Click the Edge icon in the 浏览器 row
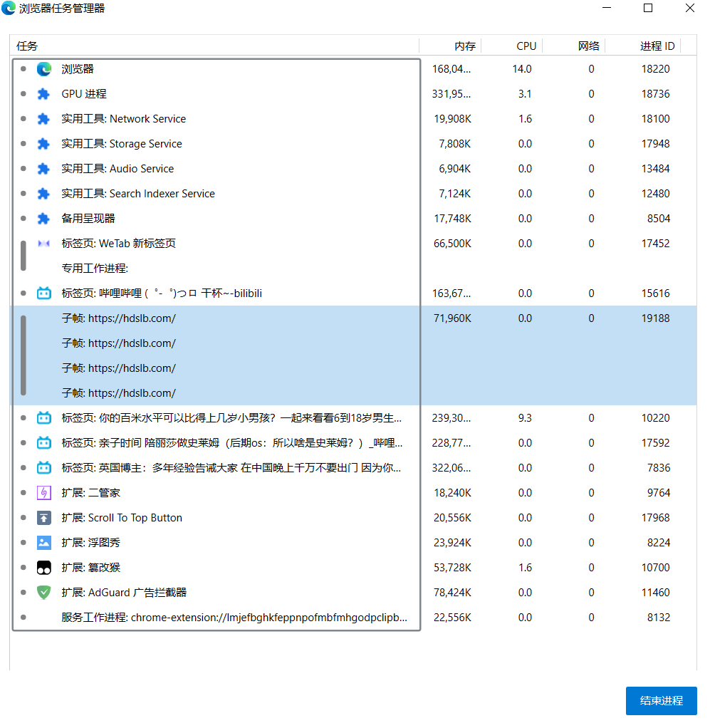710x728 pixels. pyautogui.click(x=44, y=69)
